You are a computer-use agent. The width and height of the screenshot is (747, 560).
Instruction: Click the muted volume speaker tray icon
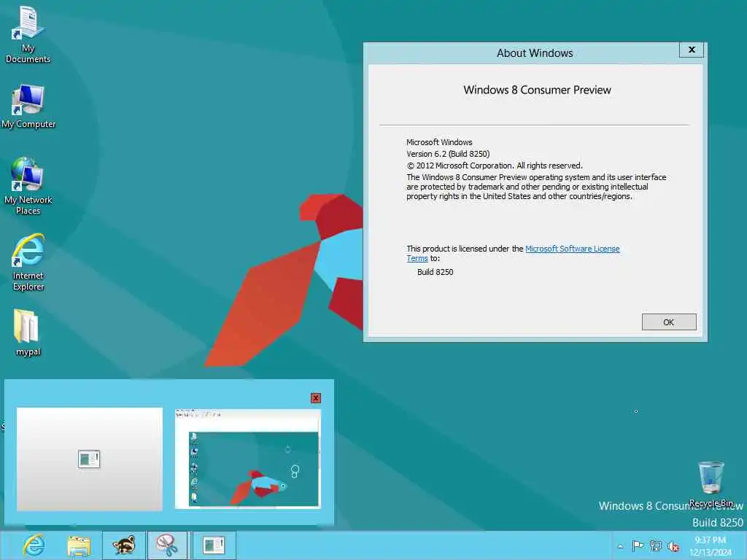pyautogui.click(x=673, y=547)
